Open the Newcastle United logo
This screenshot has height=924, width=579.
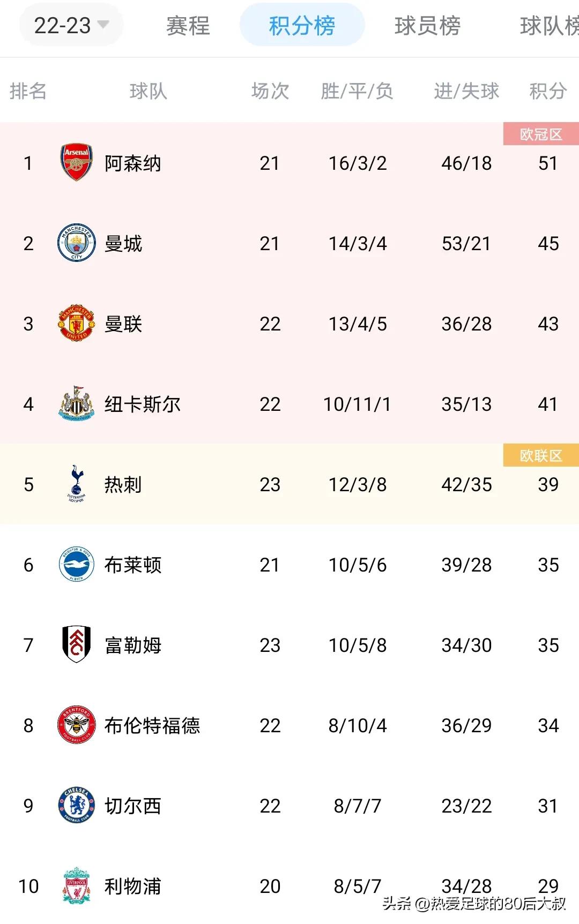(77, 403)
